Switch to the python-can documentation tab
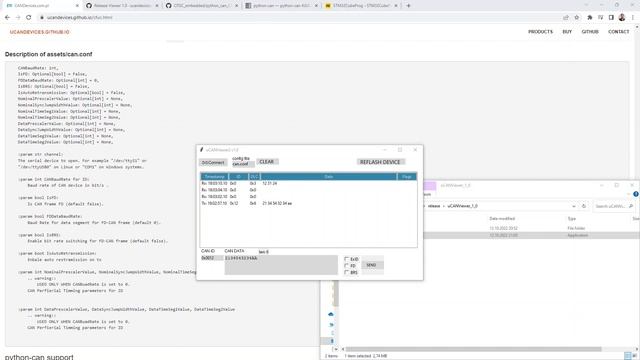The height and width of the screenshot is (360, 640). [281, 6]
